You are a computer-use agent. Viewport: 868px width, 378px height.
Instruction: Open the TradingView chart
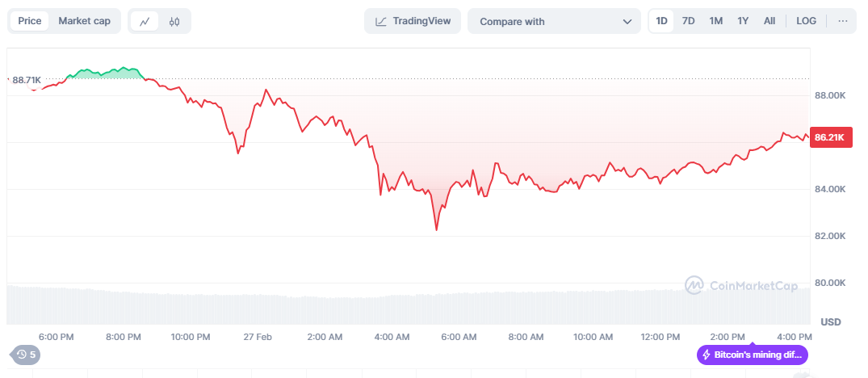[x=413, y=21]
